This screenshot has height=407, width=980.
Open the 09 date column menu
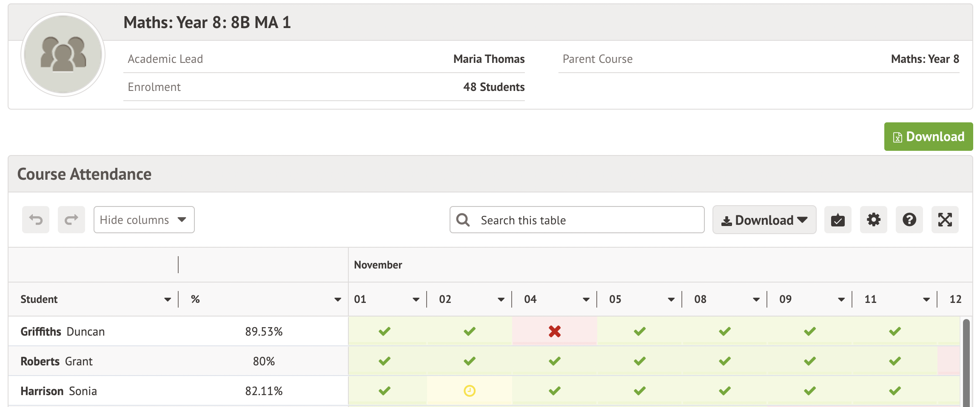[x=841, y=300]
